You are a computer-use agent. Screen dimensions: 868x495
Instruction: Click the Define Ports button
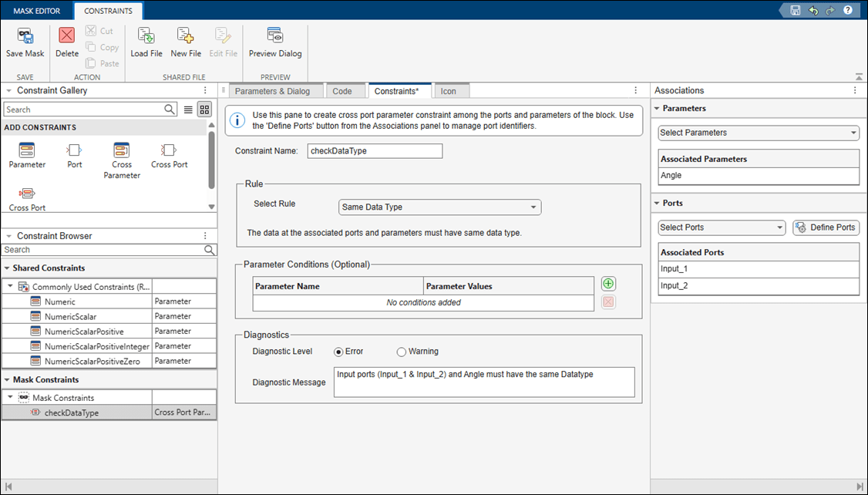point(826,227)
